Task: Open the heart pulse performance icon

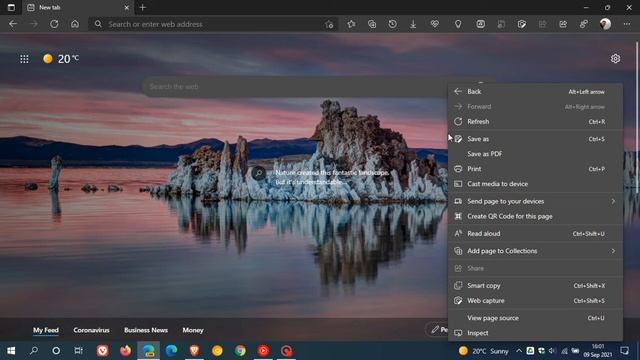Action: coord(435,24)
